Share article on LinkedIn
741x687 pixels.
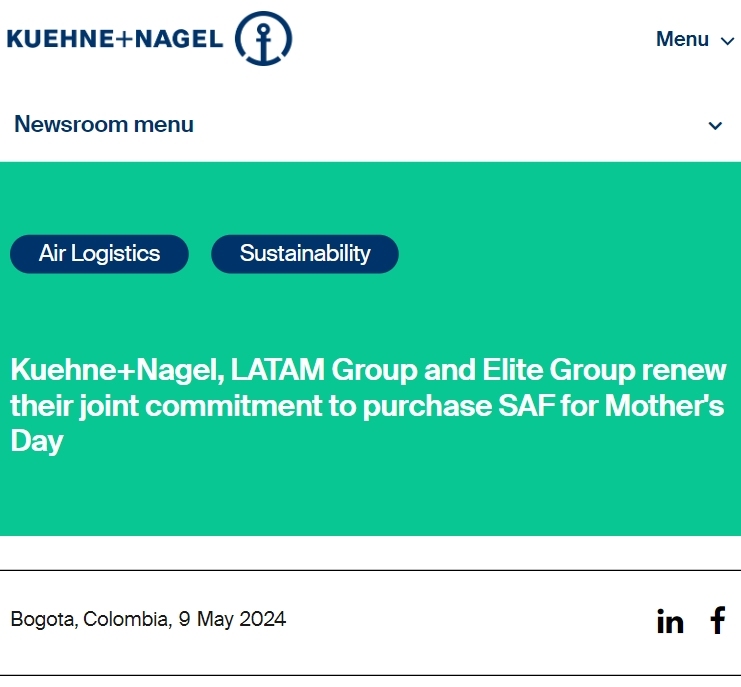pyautogui.click(x=670, y=621)
